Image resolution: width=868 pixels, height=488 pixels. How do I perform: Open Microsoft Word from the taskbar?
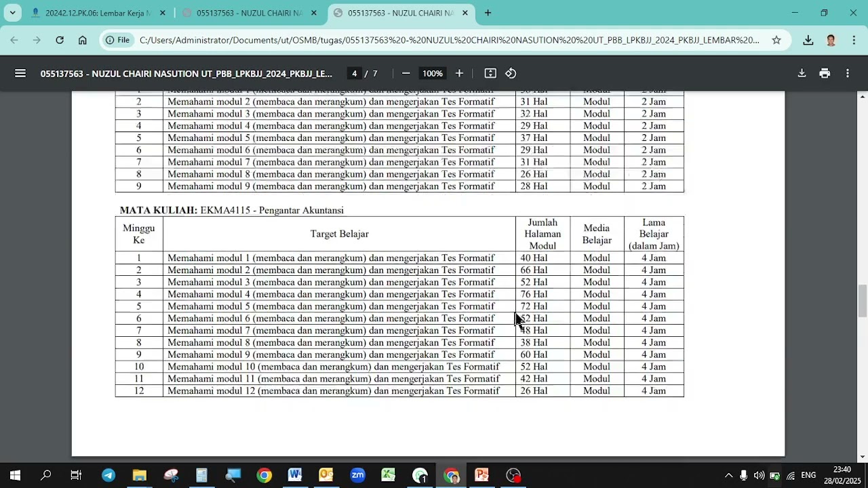pyautogui.click(x=294, y=475)
